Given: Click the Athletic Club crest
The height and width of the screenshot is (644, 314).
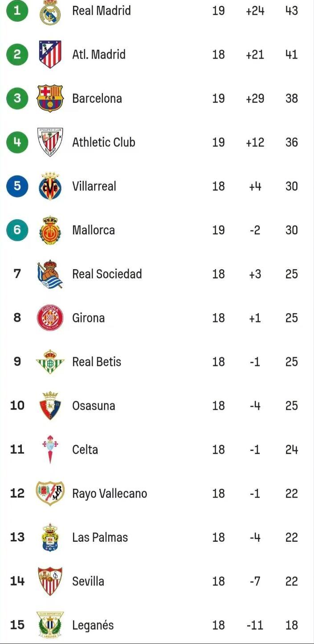Looking at the screenshot, I should 50,142.
